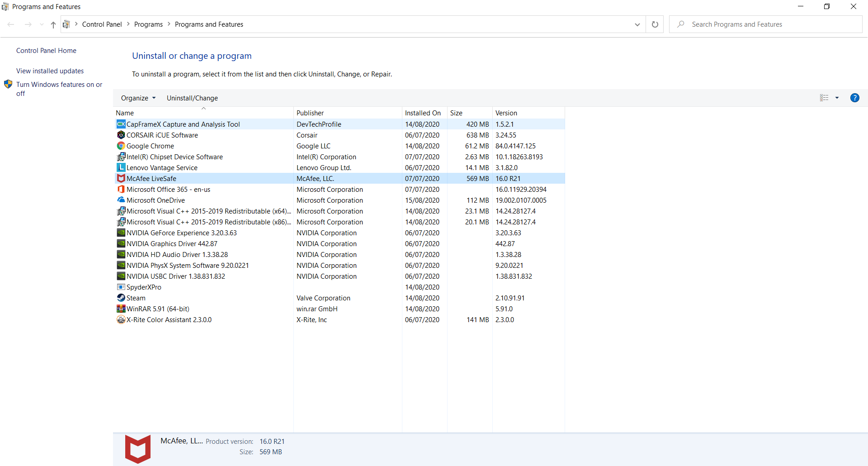Go up one level with up arrow

click(x=53, y=24)
